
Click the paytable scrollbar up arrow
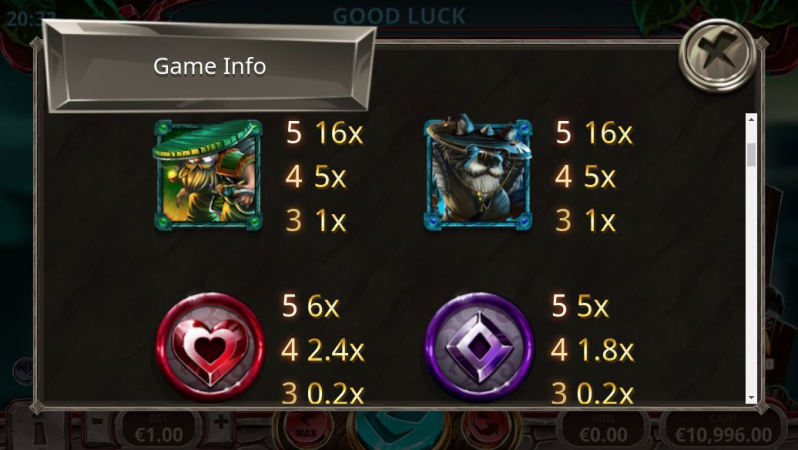click(x=751, y=119)
